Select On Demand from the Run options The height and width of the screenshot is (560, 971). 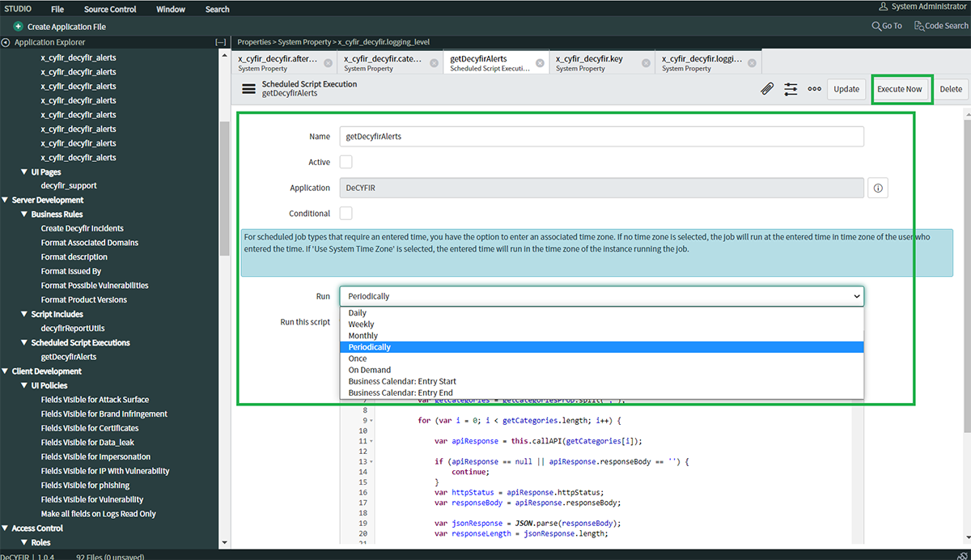pos(369,370)
